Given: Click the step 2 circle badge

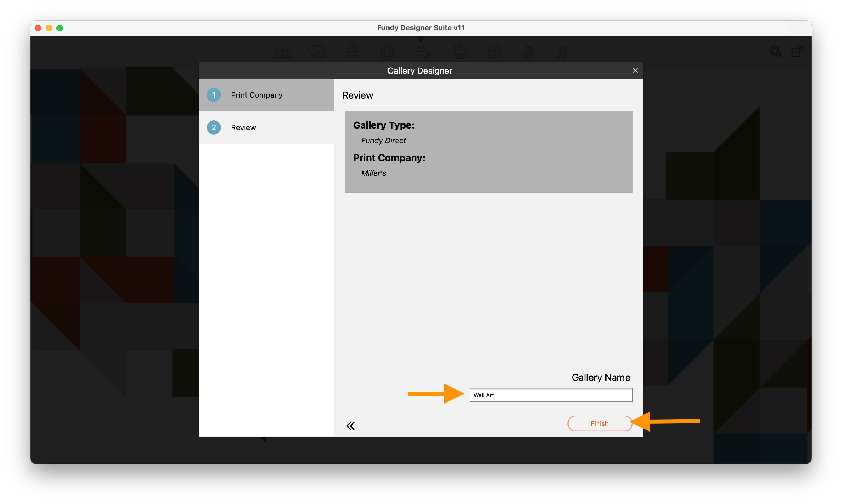Looking at the screenshot, I should (x=213, y=128).
